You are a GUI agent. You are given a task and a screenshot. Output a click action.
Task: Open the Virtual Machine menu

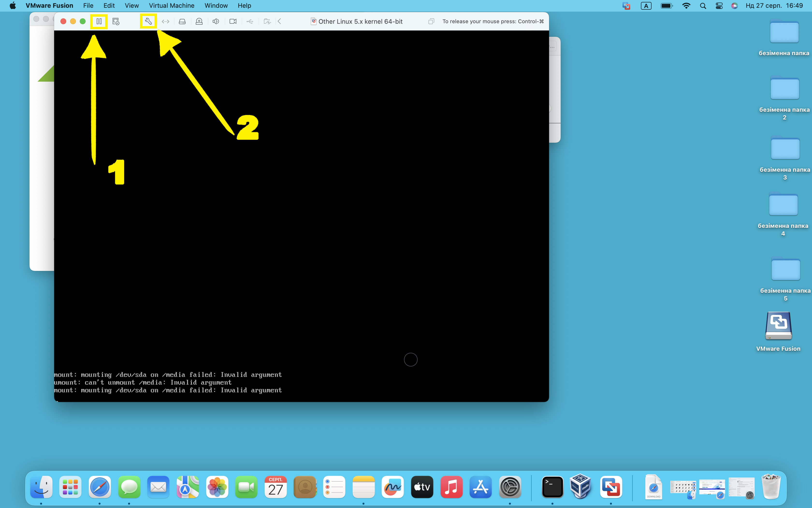(x=171, y=6)
